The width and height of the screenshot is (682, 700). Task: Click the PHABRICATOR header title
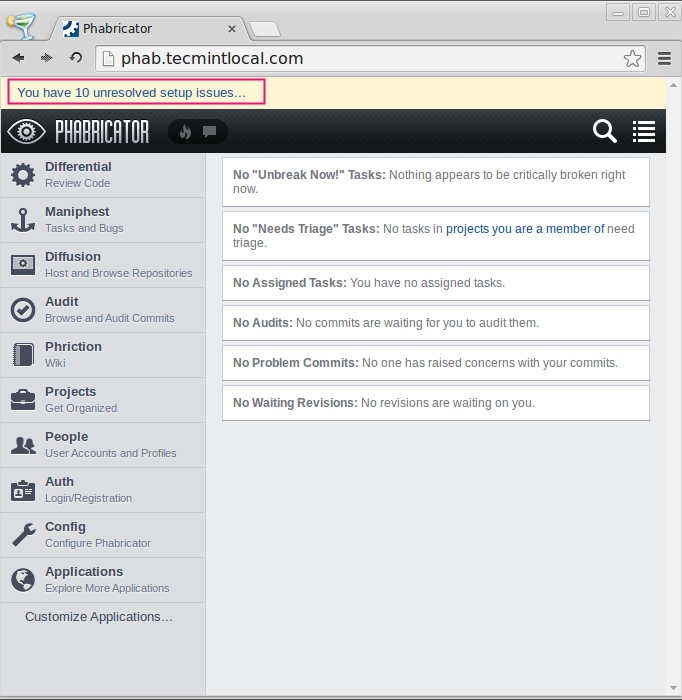[x=102, y=132]
